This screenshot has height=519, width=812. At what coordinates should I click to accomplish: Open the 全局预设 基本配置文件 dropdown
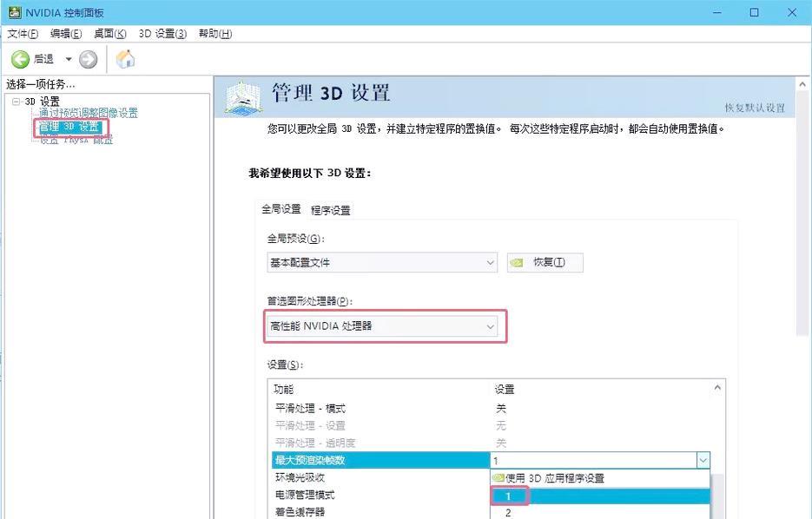[382, 262]
